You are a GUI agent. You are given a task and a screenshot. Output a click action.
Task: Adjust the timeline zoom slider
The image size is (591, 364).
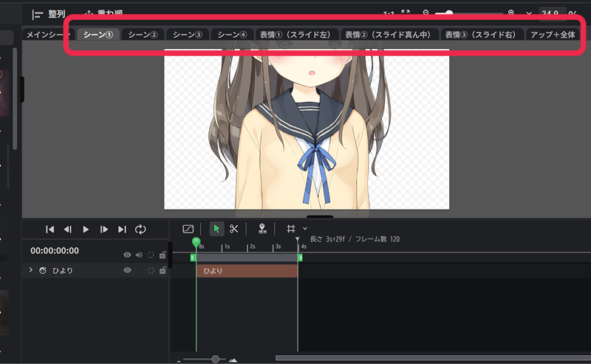pyautogui.click(x=215, y=359)
